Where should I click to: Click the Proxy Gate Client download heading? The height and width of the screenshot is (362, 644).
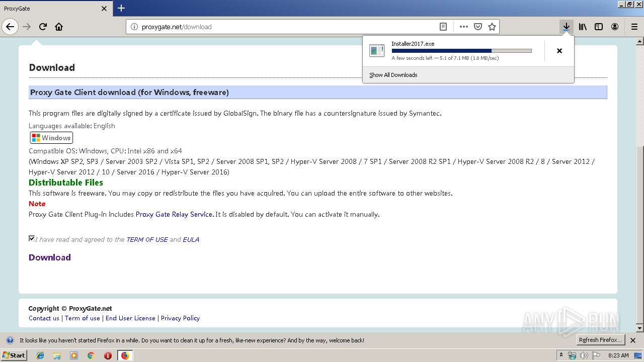coord(129,92)
